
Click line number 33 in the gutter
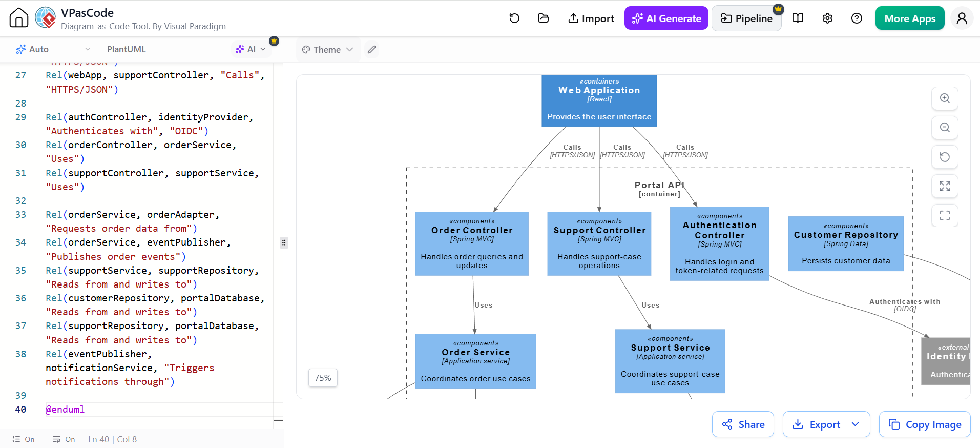(x=20, y=215)
